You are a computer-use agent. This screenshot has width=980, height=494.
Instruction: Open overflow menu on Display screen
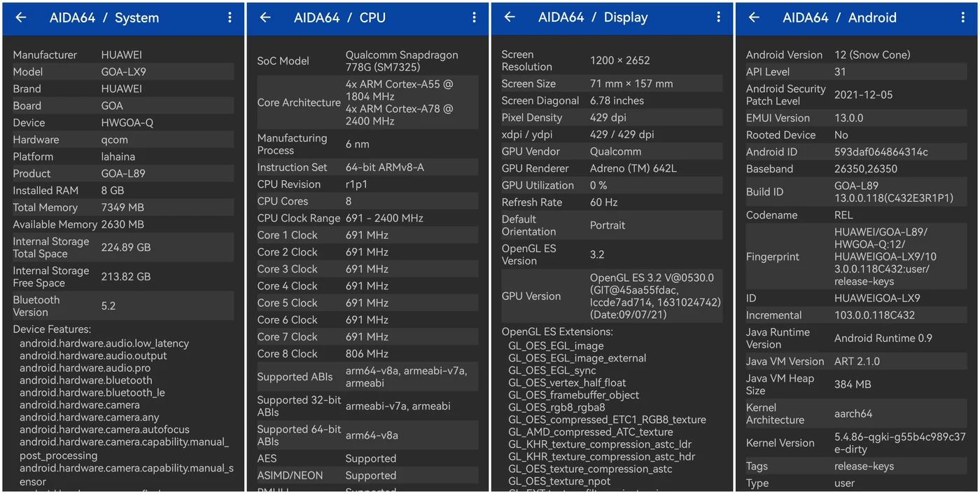tap(718, 18)
